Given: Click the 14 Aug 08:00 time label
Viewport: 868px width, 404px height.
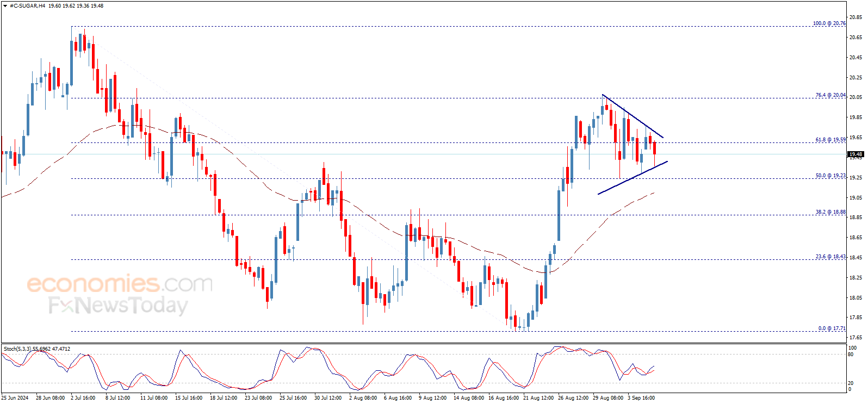Looking at the screenshot, I should [469, 398].
